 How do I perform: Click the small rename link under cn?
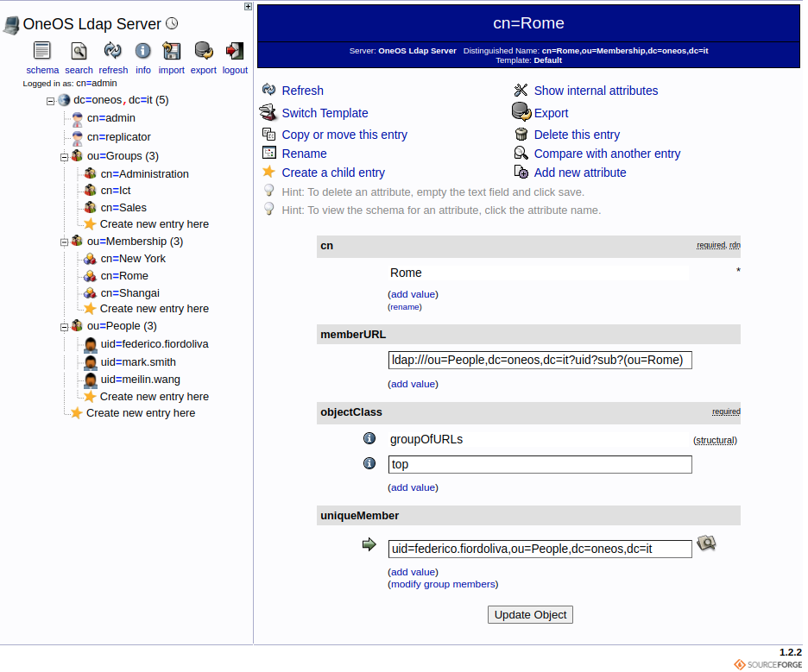pos(405,307)
